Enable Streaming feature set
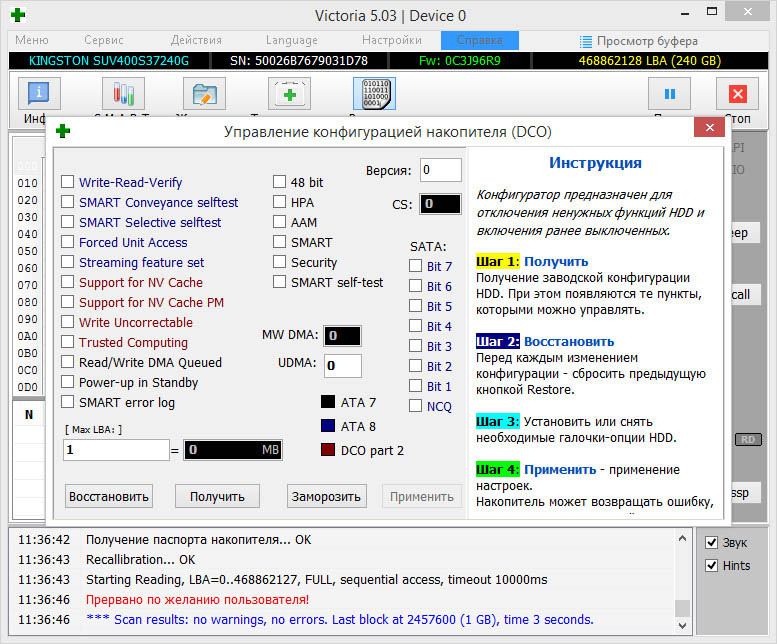777x644 pixels. (x=67, y=262)
